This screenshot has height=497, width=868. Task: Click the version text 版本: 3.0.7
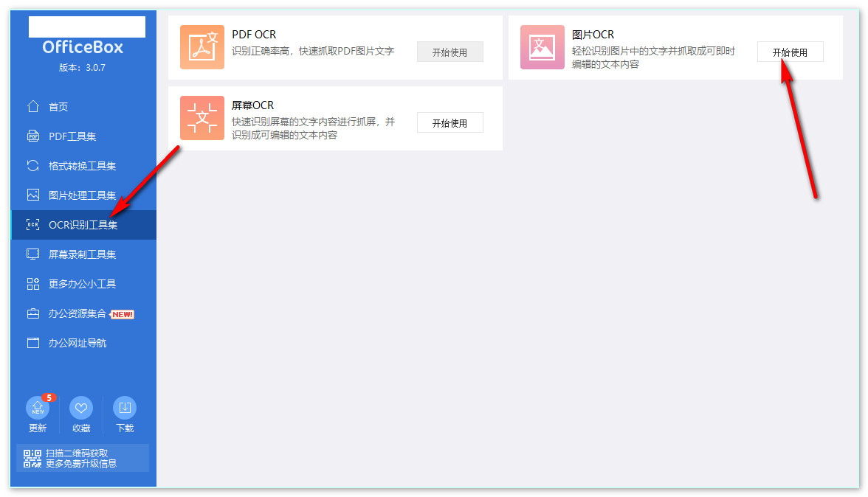[x=83, y=67]
